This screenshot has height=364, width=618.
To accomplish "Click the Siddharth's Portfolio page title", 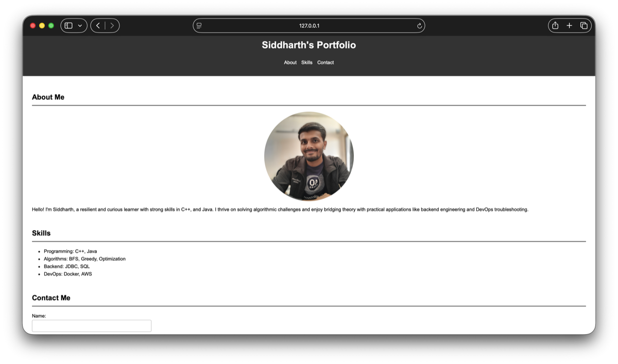I will 309,45.
